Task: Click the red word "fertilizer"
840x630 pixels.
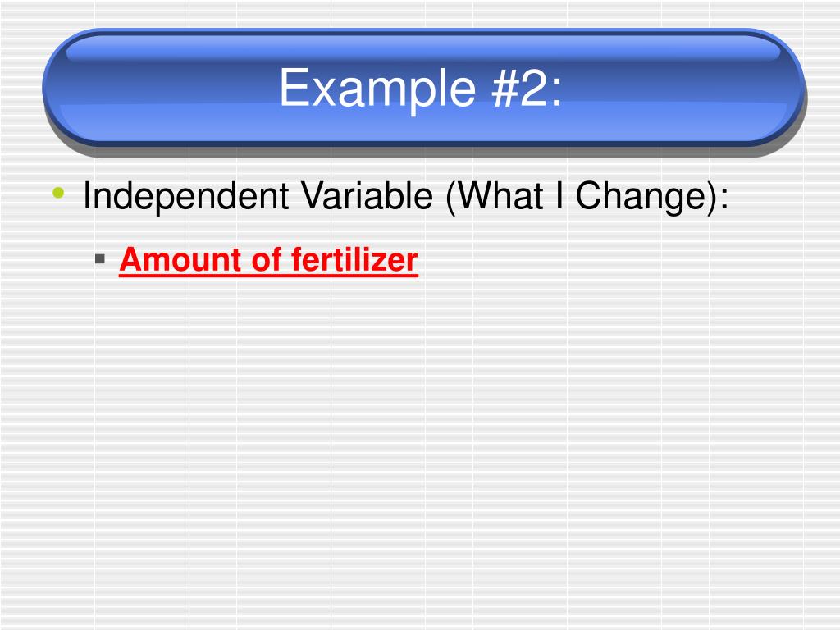Action: click(354, 260)
